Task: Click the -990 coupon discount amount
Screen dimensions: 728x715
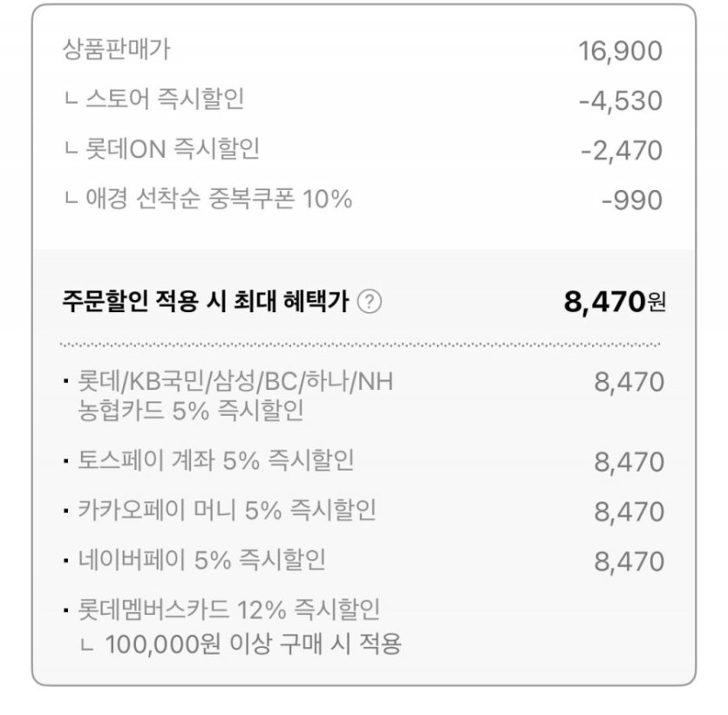Action: point(631,201)
